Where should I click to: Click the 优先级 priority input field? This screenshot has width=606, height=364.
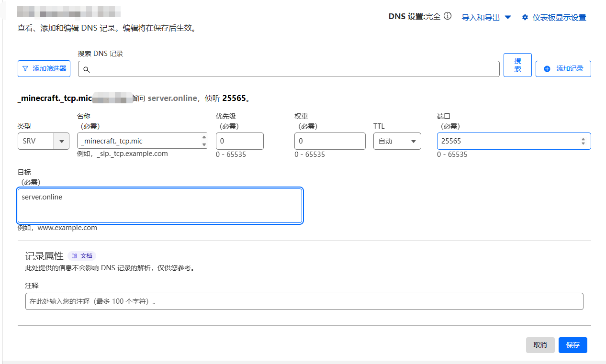[239, 141]
